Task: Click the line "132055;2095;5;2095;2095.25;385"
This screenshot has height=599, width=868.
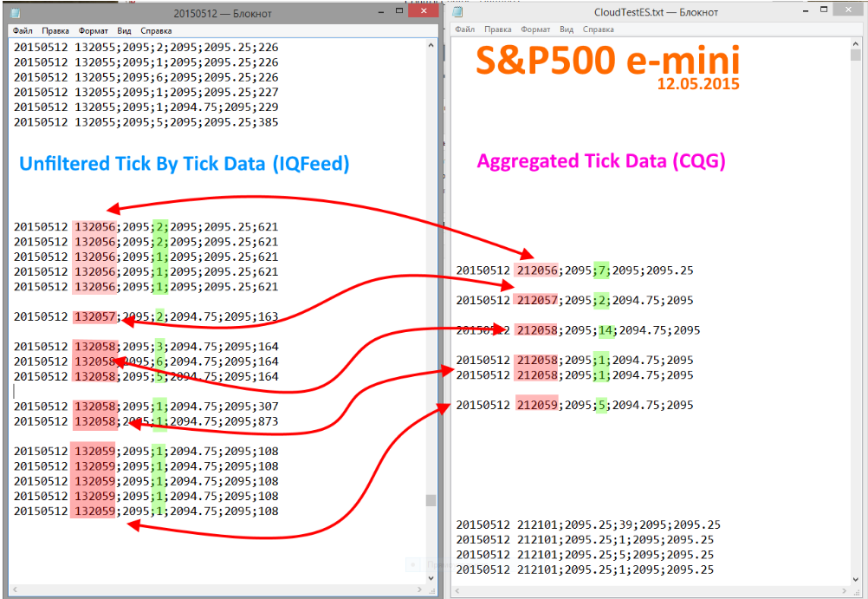Action: click(x=146, y=122)
